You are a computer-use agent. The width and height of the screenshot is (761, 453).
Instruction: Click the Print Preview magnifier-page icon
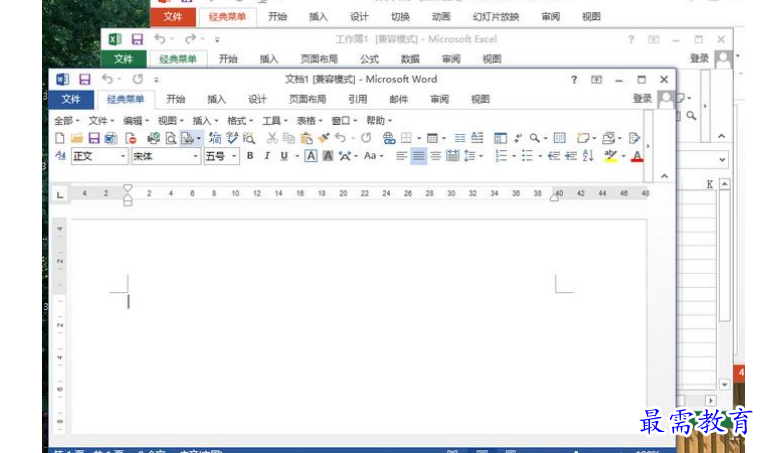[170, 138]
